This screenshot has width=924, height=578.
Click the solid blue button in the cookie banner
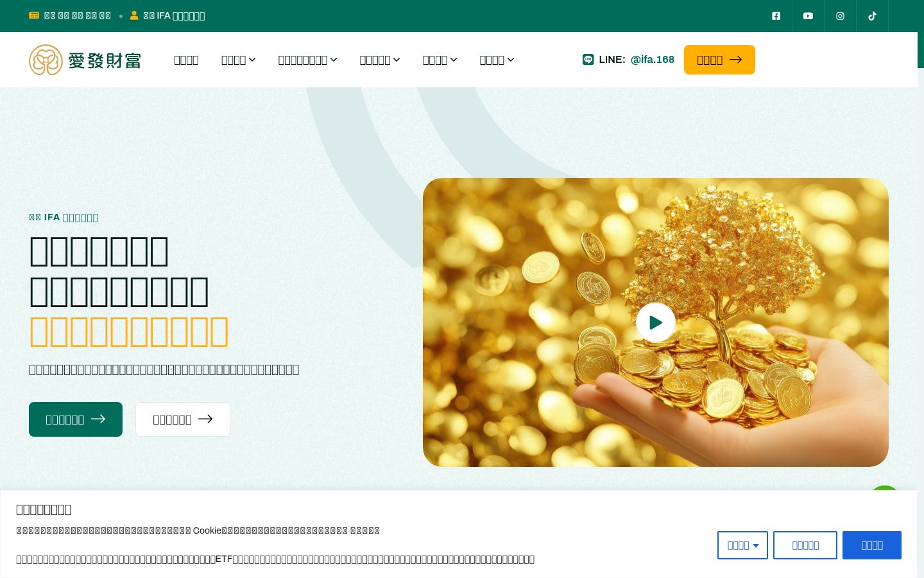[x=872, y=545]
